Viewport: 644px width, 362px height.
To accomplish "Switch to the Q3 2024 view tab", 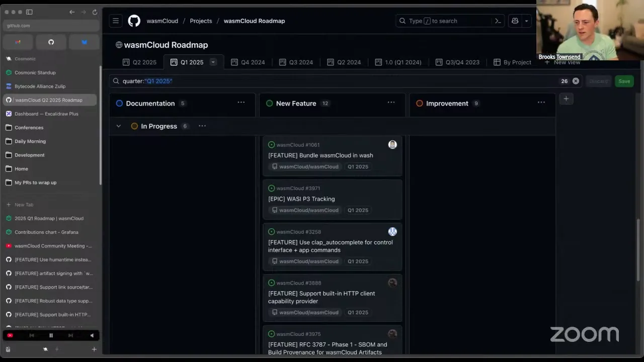I will tap(296, 62).
